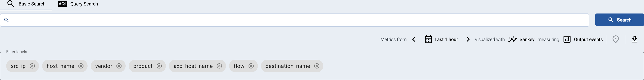Open the calendar time range picker
The width and height of the screenshot is (644, 80).
[428, 40]
